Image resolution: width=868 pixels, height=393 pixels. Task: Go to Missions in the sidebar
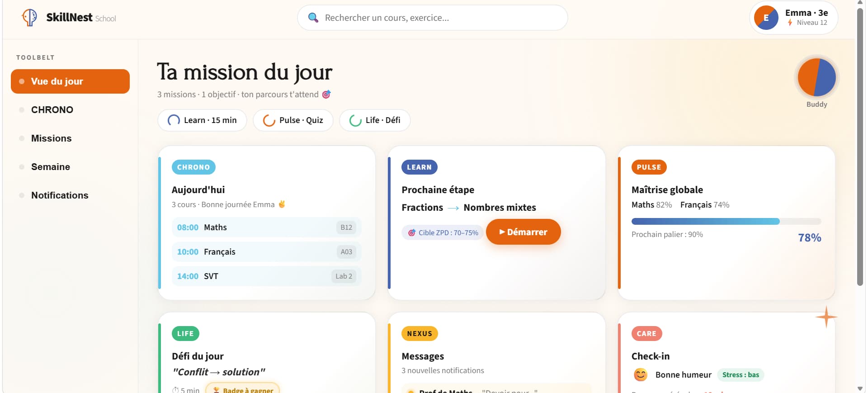coord(70,138)
